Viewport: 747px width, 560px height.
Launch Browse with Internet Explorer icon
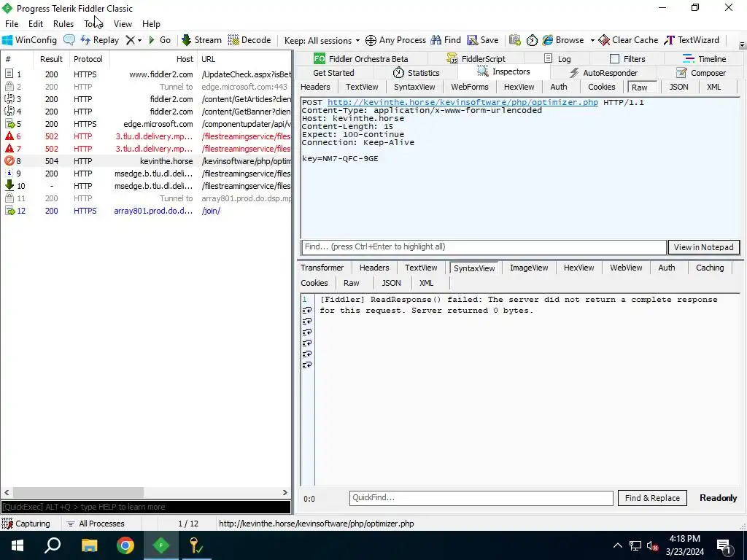(x=563, y=40)
